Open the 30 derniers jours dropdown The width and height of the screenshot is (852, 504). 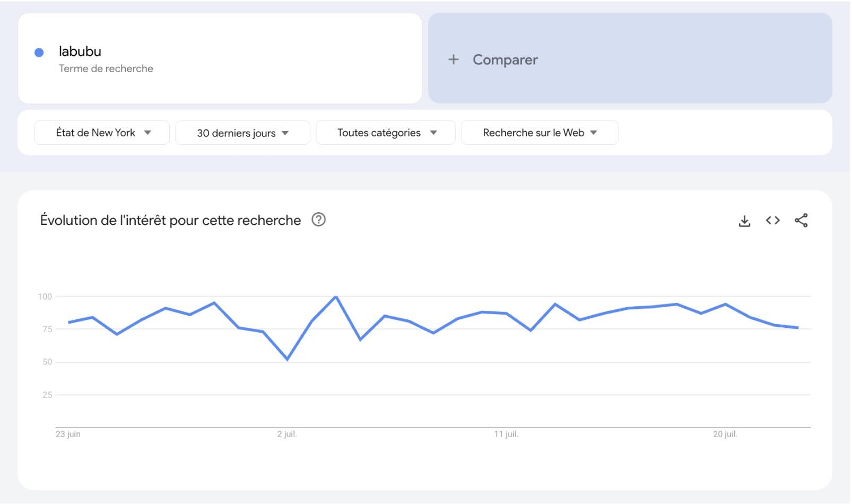point(242,133)
